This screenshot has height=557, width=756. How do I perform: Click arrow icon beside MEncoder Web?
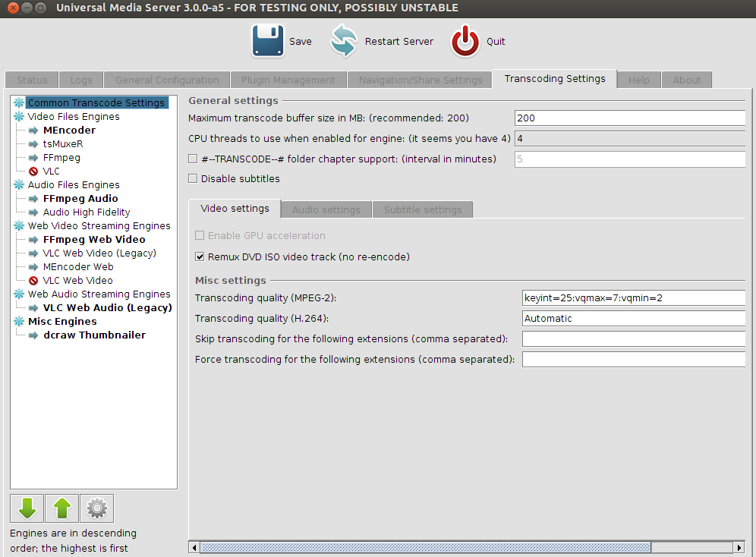(x=33, y=267)
